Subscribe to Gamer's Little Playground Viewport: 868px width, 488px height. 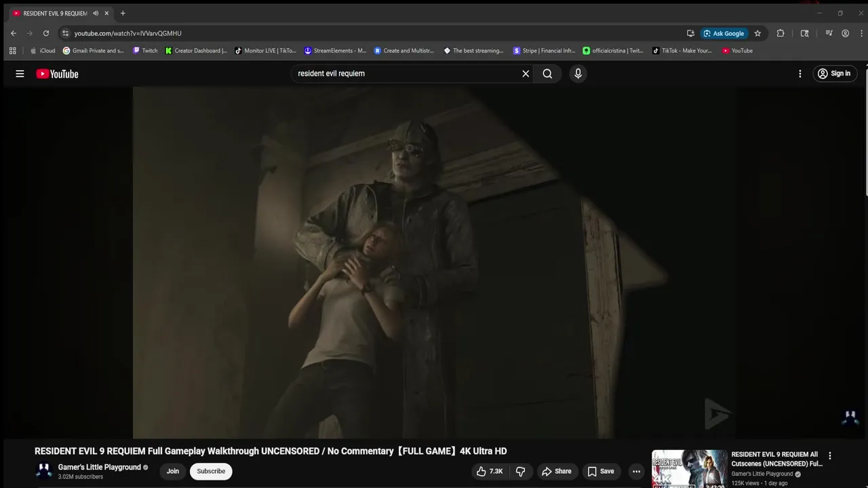(211, 471)
